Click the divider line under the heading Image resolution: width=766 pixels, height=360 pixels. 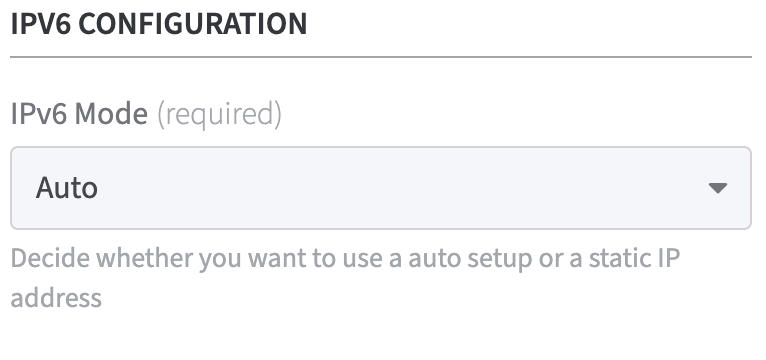(x=381, y=57)
